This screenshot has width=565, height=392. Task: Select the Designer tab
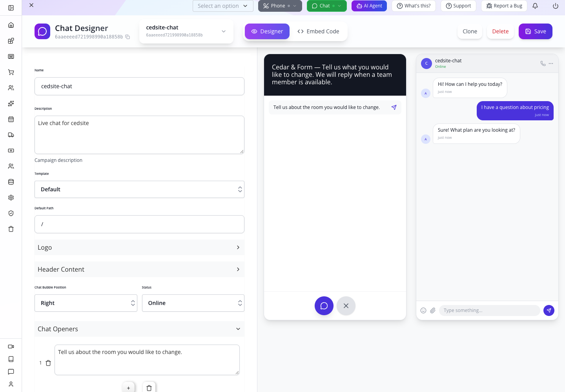267,31
